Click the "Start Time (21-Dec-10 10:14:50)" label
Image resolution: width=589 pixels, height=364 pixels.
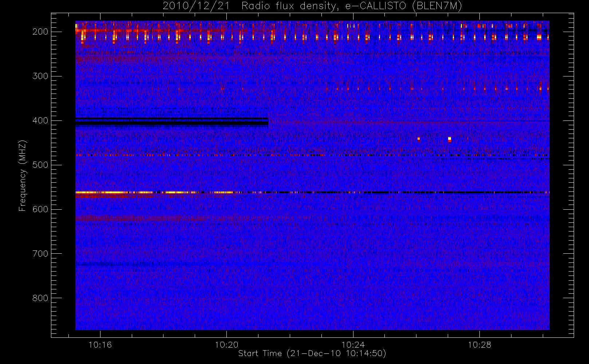coord(312,353)
